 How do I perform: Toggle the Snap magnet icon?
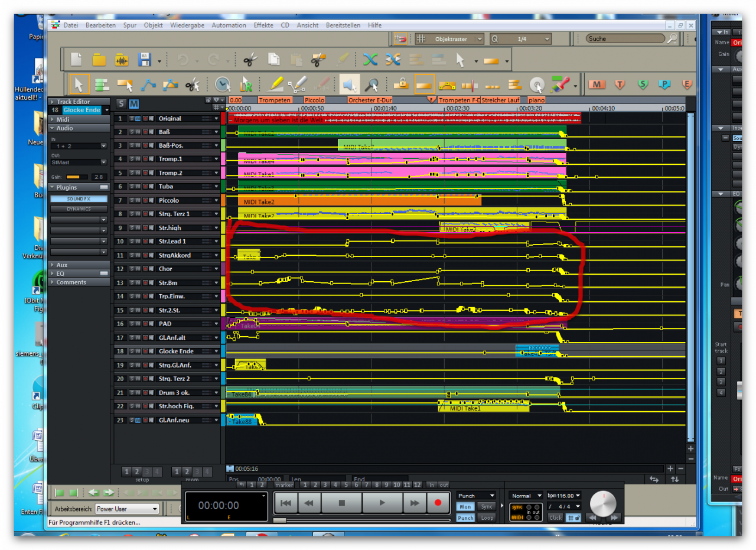click(400, 39)
